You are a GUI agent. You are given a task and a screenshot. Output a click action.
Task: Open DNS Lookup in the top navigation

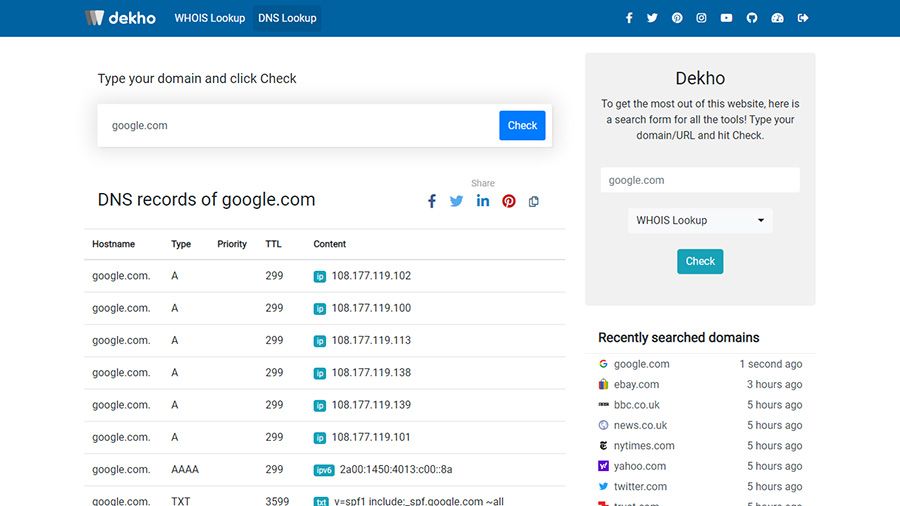click(287, 18)
